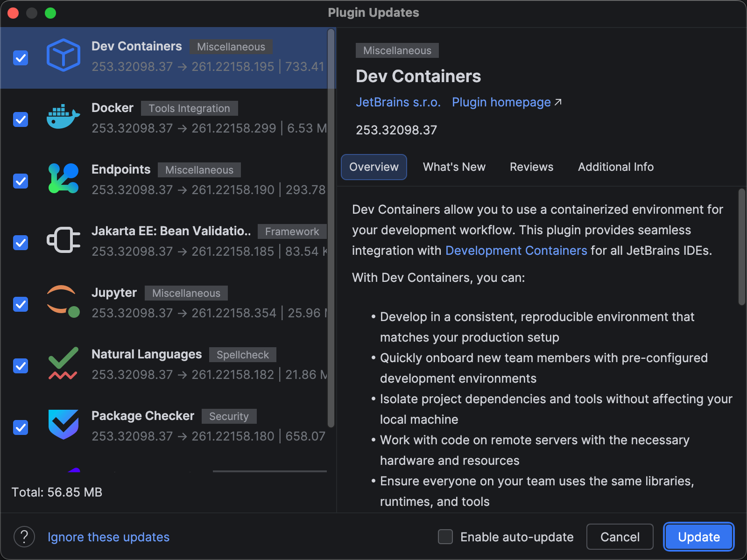The height and width of the screenshot is (560, 747).
Task: Open the Reviews tab
Action: [531, 167]
